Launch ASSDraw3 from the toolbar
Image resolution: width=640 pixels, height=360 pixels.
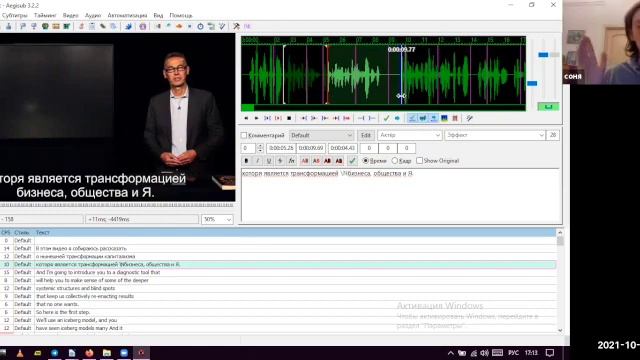point(142,26)
